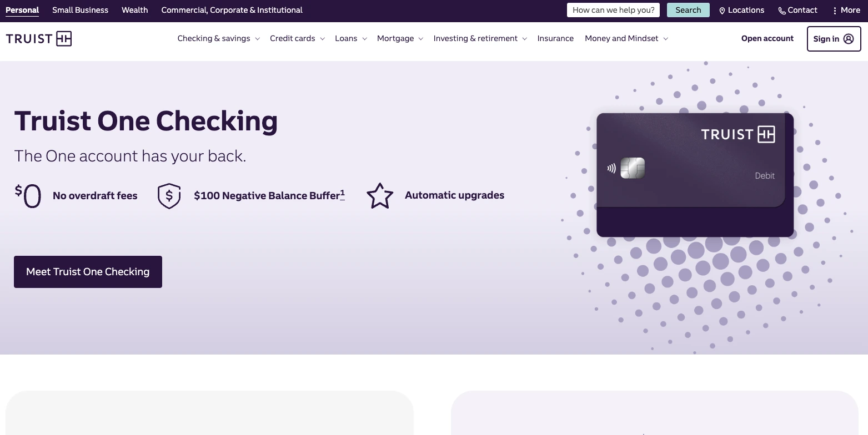Open the Checking & savings menu label

[214, 38]
